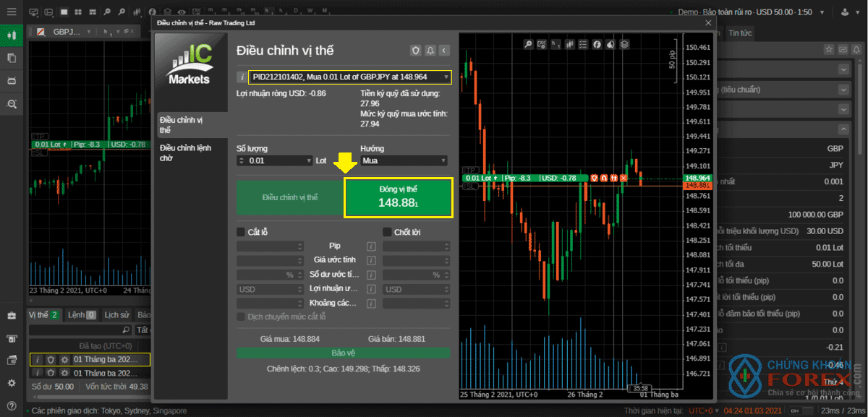Screen dimensions: 868x417
Task: Open the Automate robot section in sidebar
Action: [x=11, y=81]
